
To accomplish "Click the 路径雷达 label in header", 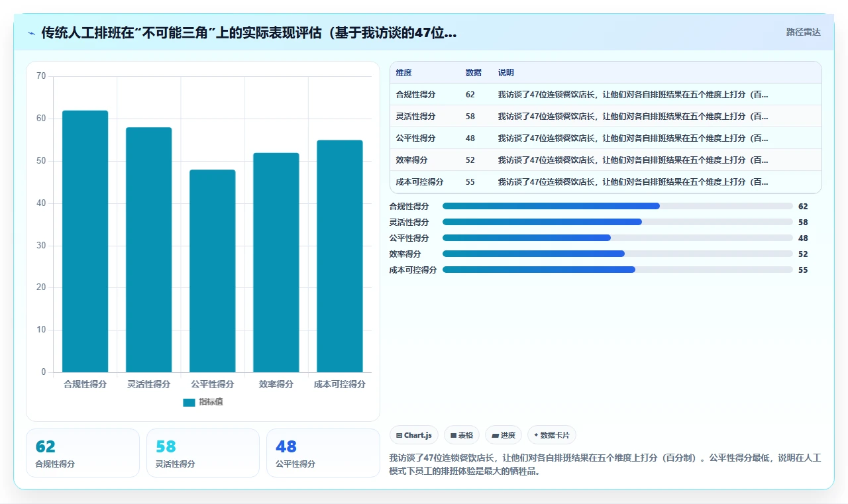I will [803, 32].
